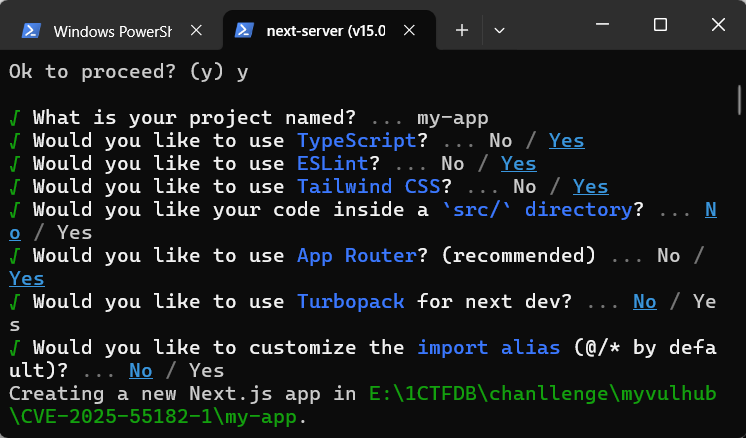Viewport: 746px width, 438px height.
Task: Click the blue Turbopack text
Action: [345, 302]
